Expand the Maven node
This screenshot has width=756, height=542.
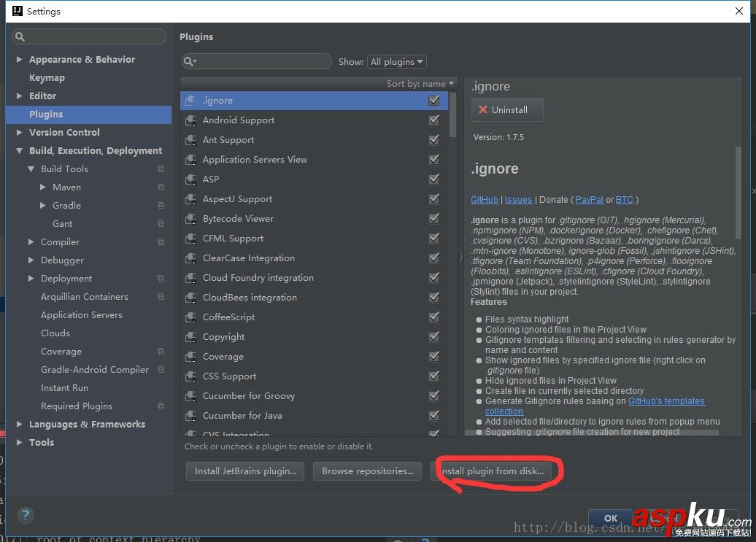click(x=42, y=187)
